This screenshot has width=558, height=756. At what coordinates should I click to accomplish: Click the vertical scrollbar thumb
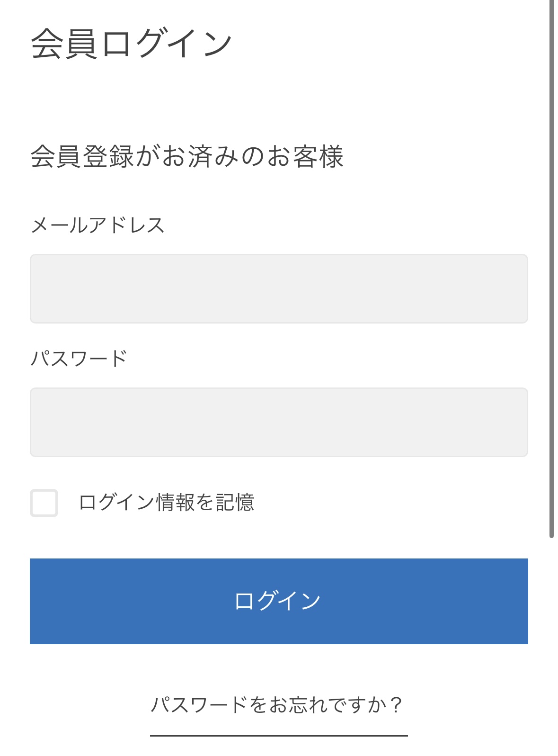(x=551, y=269)
